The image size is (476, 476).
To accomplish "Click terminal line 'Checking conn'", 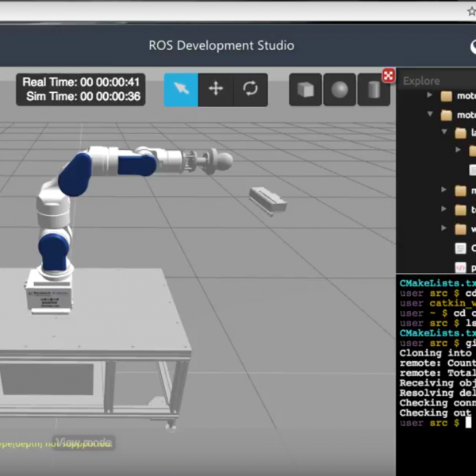I will point(438,403).
